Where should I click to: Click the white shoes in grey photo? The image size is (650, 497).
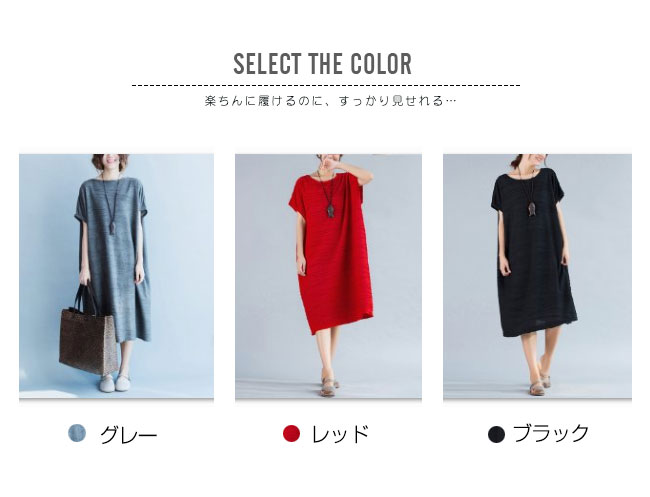(115, 382)
